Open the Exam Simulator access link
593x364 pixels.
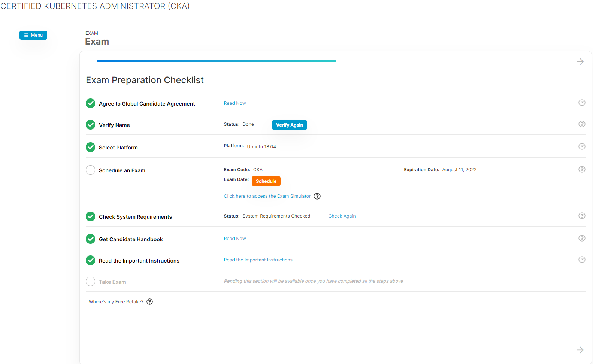pos(267,196)
